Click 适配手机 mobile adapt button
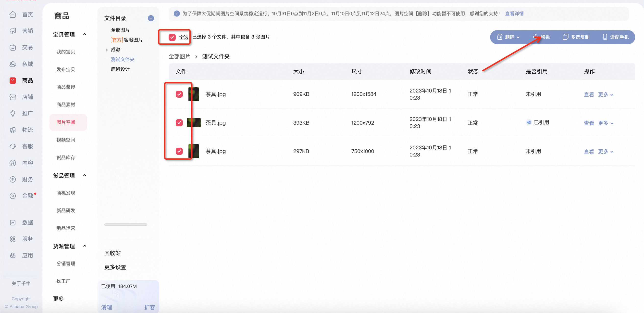 (x=616, y=37)
